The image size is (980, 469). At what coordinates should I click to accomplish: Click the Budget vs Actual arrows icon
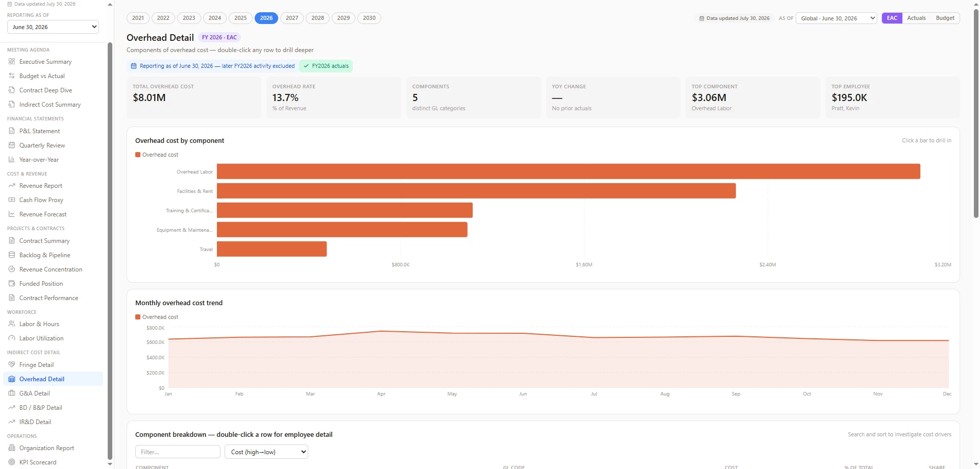click(12, 76)
